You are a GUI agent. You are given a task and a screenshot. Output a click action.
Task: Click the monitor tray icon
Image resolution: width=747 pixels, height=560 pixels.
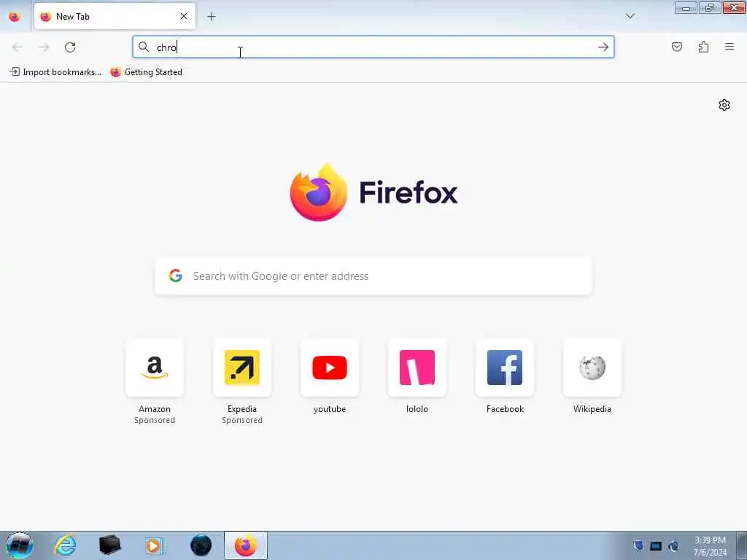656,546
